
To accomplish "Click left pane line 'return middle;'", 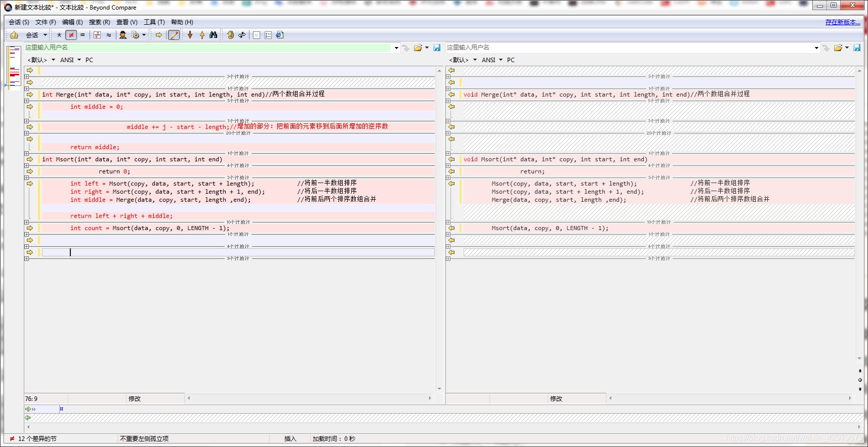I will [x=95, y=147].
